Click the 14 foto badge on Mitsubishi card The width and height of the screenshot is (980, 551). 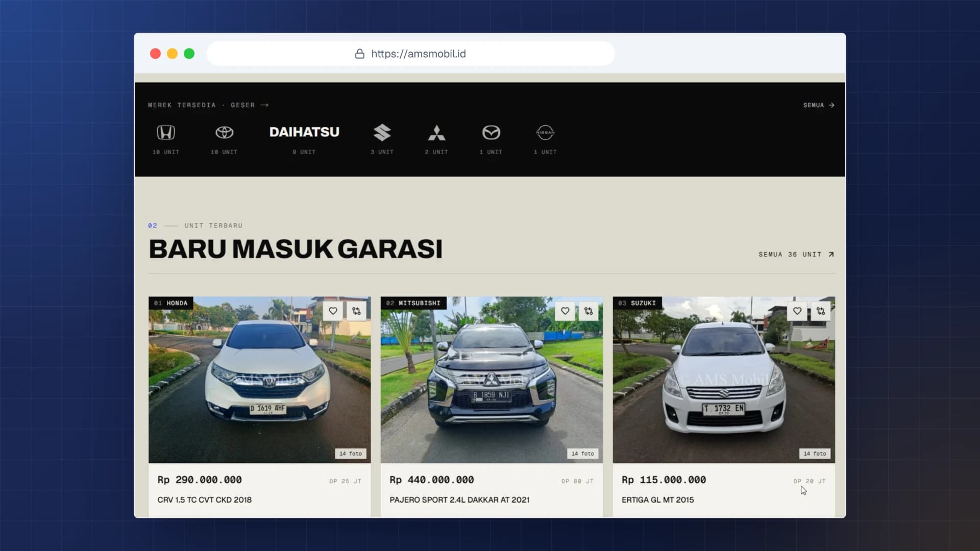pyautogui.click(x=582, y=454)
